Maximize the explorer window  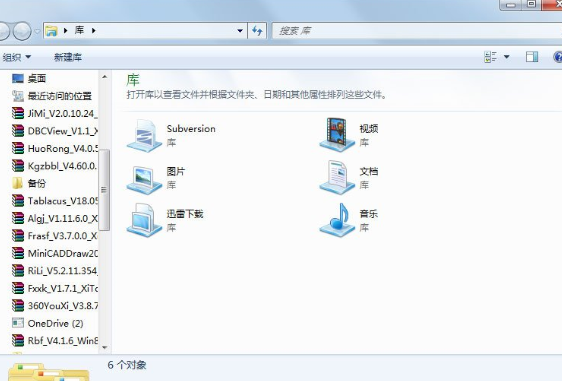coord(531,4)
